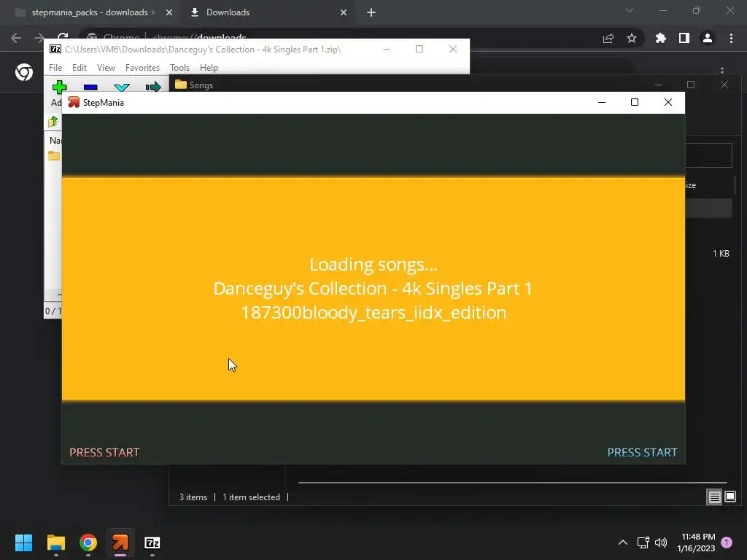Click the StepMania title bar icon

click(x=74, y=102)
